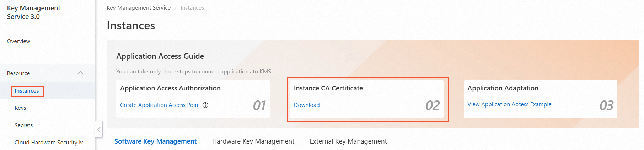Switch to Software Key Management tab
The width and height of the screenshot is (644, 150).
(155, 141)
